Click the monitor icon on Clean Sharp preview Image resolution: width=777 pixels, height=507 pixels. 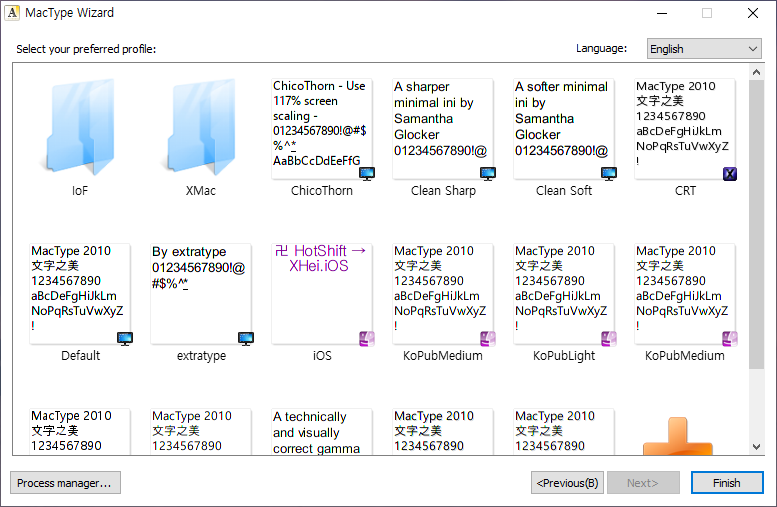488,173
